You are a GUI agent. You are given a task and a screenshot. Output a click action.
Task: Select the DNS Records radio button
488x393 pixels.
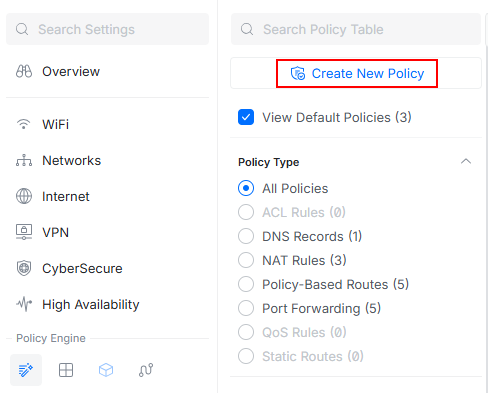pyautogui.click(x=246, y=236)
